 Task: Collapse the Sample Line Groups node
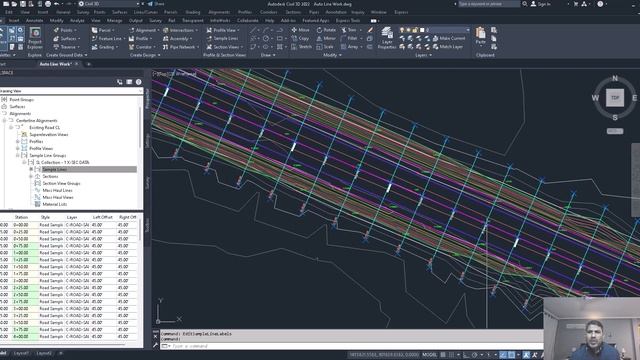point(18,156)
